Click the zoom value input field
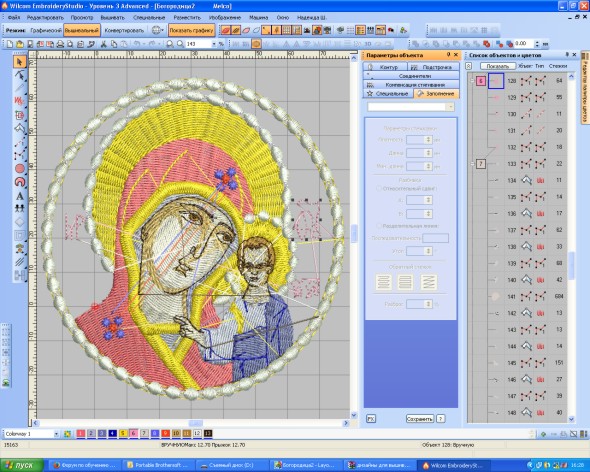The width and height of the screenshot is (590, 472). click(x=198, y=44)
